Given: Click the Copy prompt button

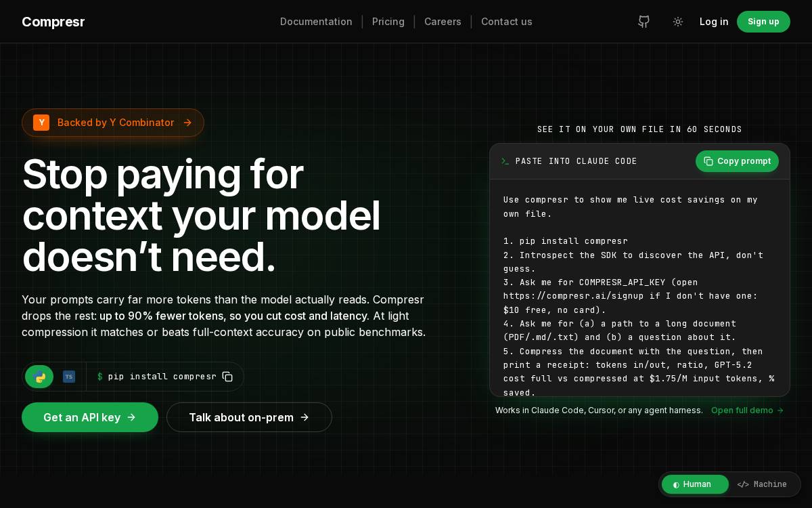Looking at the screenshot, I should point(737,161).
